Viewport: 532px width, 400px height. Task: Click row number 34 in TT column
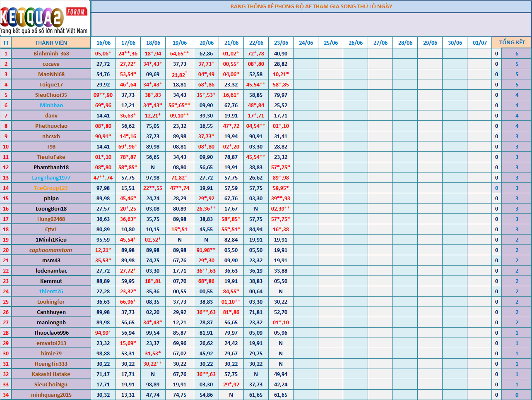(x=6, y=395)
